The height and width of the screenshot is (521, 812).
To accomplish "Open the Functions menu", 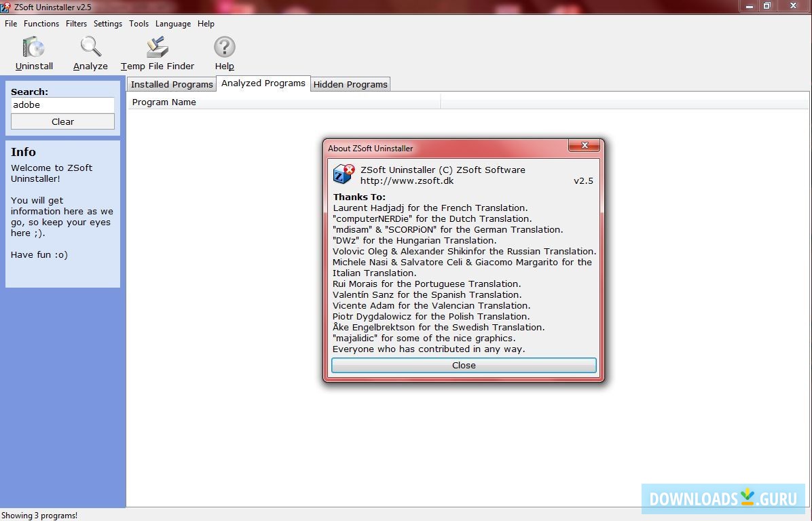I will click(41, 24).
